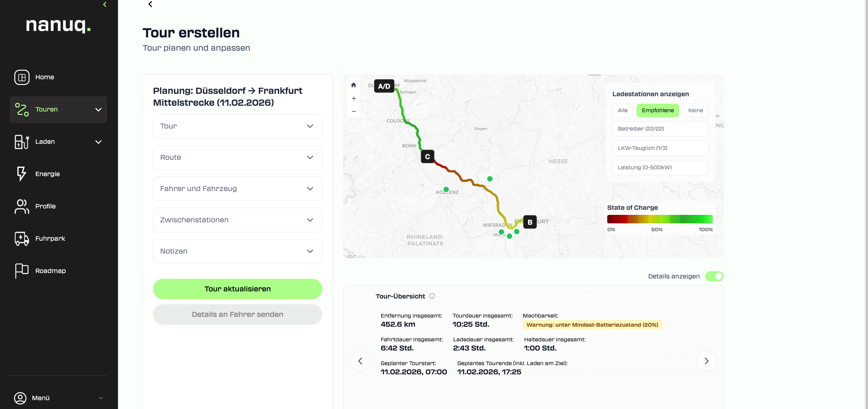The height and width of the screenshot is (409, 868).
Task: Go back using top arrow icon
Action: (x=150, y=4)
